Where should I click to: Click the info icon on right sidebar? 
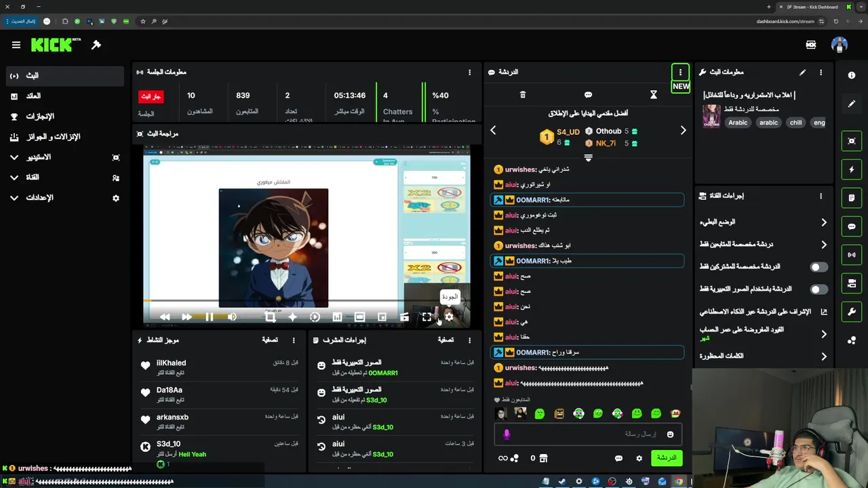click(852, 75)
